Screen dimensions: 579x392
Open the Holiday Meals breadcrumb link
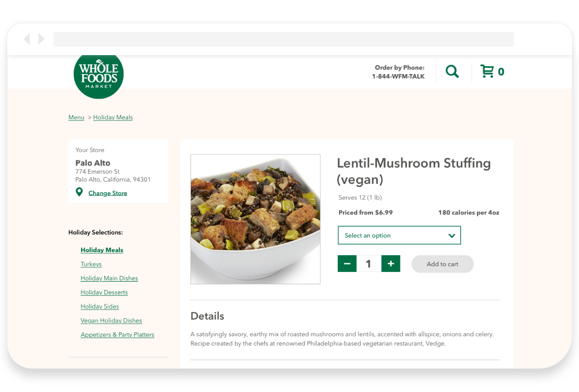[x=113, y=117]
